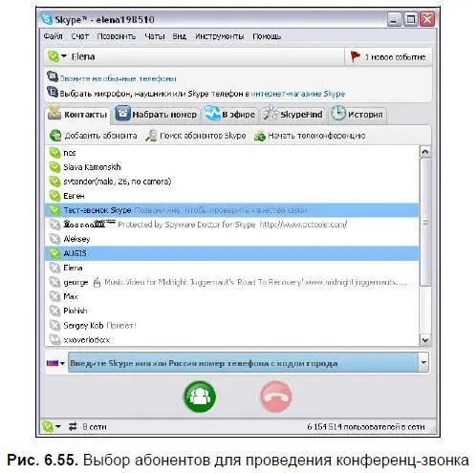Open the country flag dropdown
476x473 pixels.
click(55, 363)
